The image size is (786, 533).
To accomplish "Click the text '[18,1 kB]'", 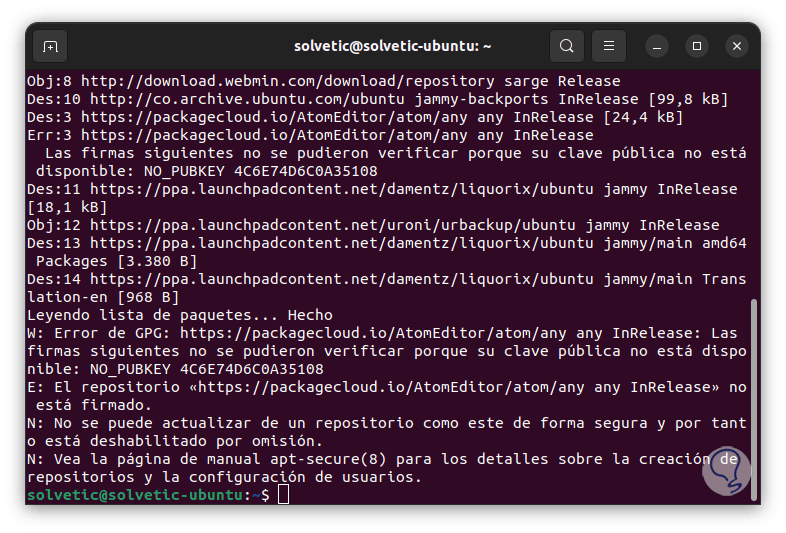I will coord(67,207).
